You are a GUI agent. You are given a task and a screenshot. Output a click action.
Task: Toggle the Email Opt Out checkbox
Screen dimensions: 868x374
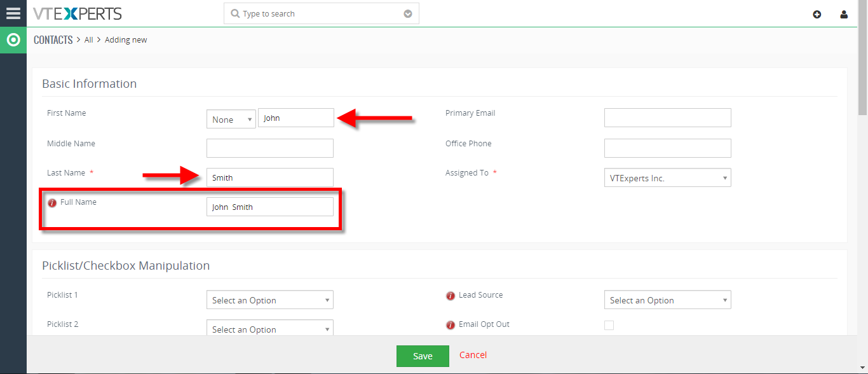point(609,325)
